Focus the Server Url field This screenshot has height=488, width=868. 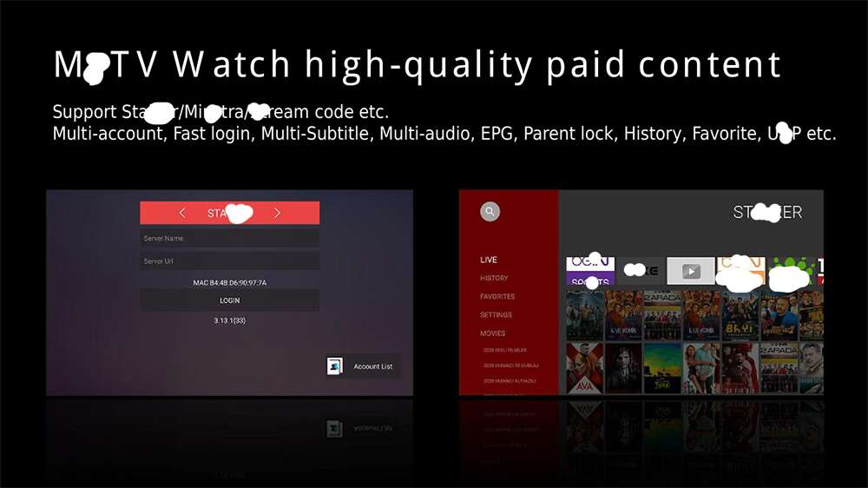tap(230, 260)
